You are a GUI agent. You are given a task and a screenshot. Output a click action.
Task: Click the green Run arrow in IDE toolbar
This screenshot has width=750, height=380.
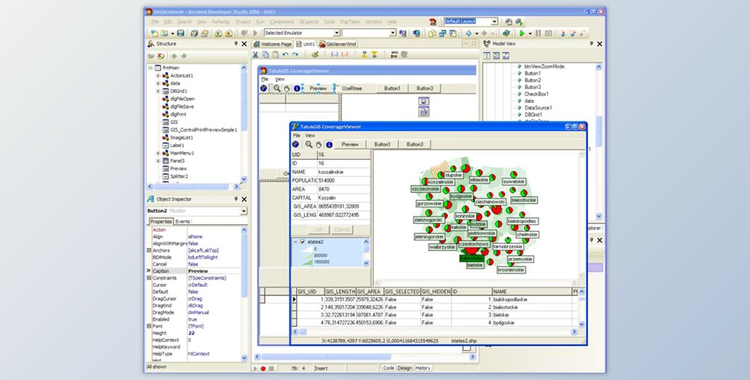point(522,33)
